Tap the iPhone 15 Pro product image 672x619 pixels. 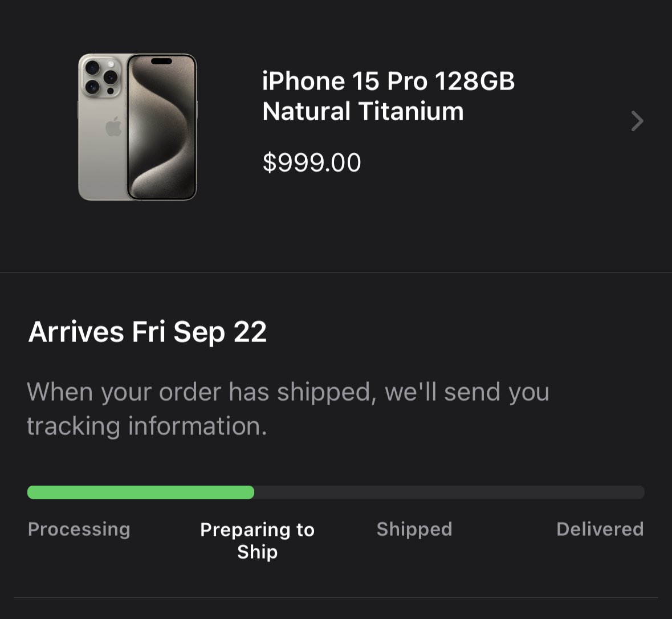tap(137, 127)
